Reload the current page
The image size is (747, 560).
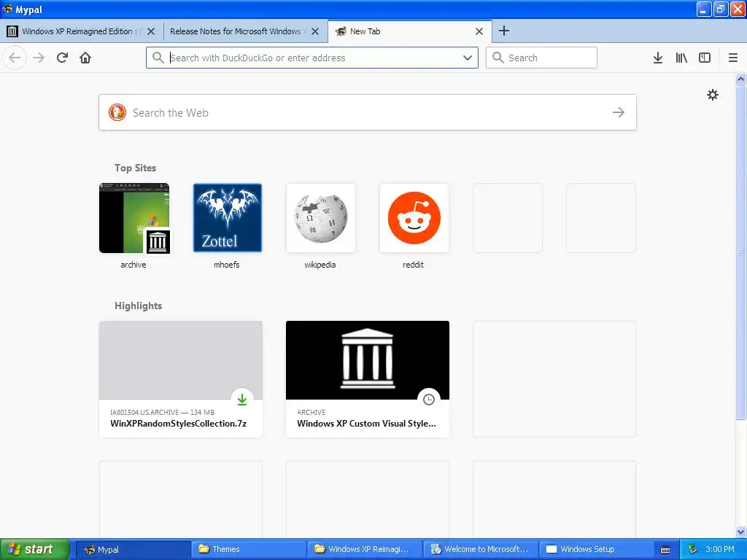(x=62, y=58)
